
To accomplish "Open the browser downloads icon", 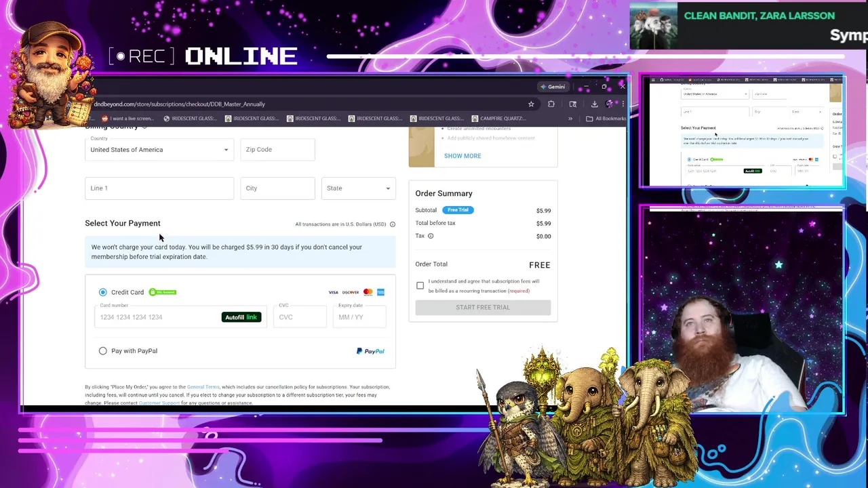I will click(x=594, y=104).
